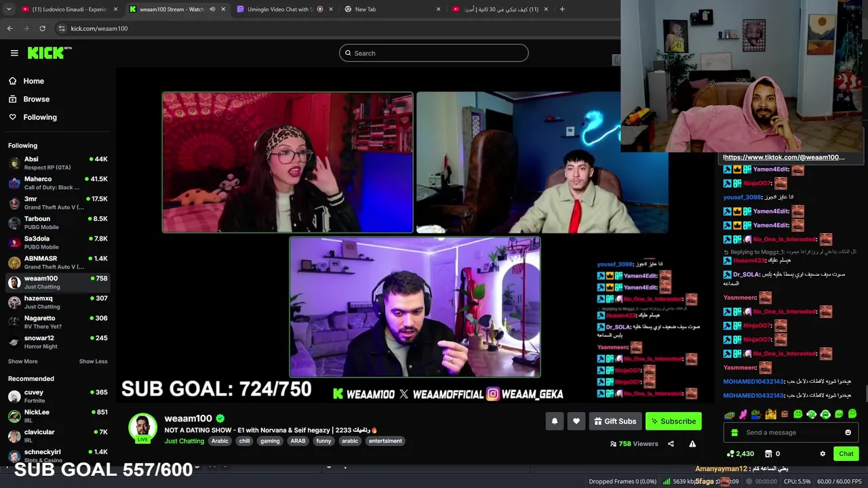Click the Gift Subs button
868x488 pixels.
(x=615, y=422)
